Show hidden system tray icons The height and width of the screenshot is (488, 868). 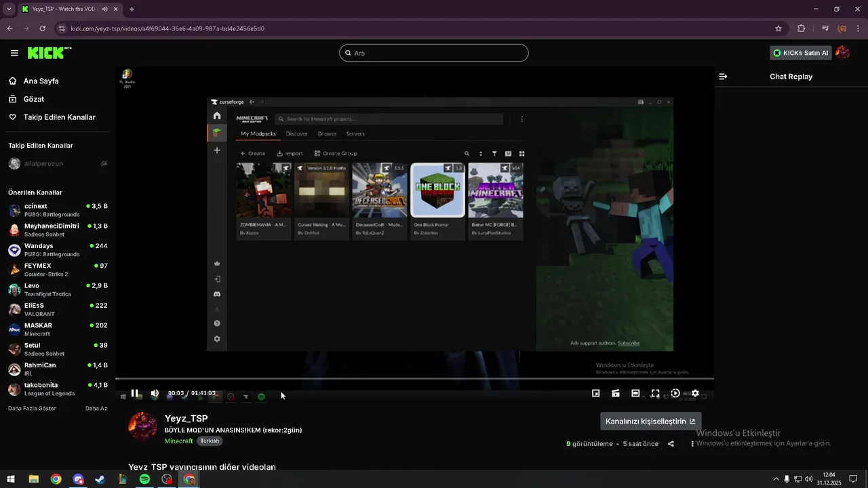[776, 479]
